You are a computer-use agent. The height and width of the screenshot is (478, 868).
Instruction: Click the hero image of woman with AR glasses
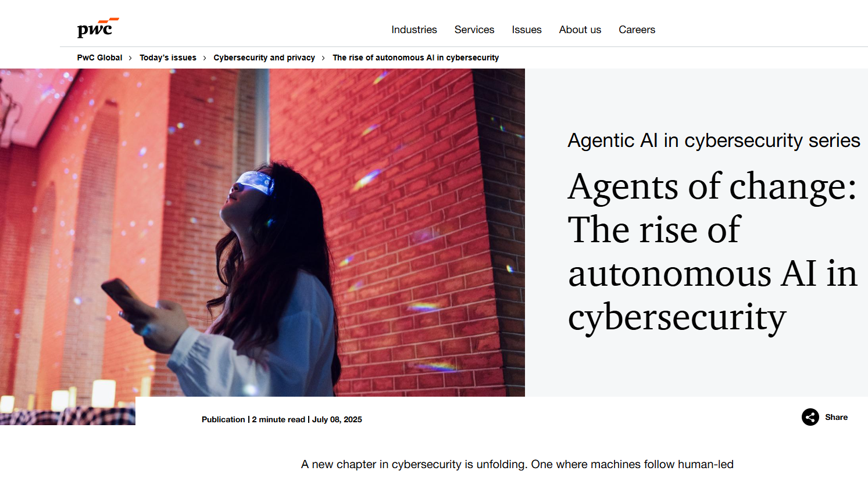pos(262,232)
